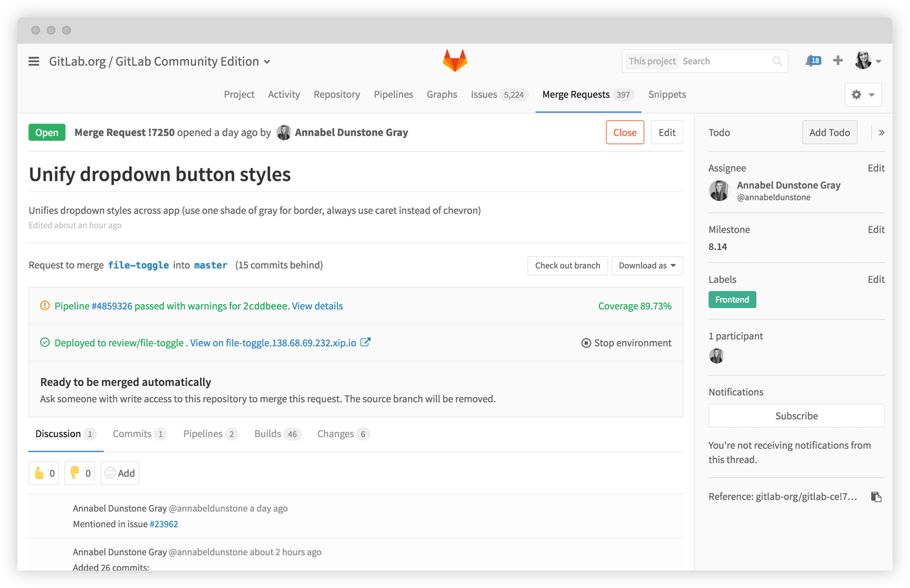The image size is (910, 588).
Task: Open the Graphs tab
Action: point(442,95)
